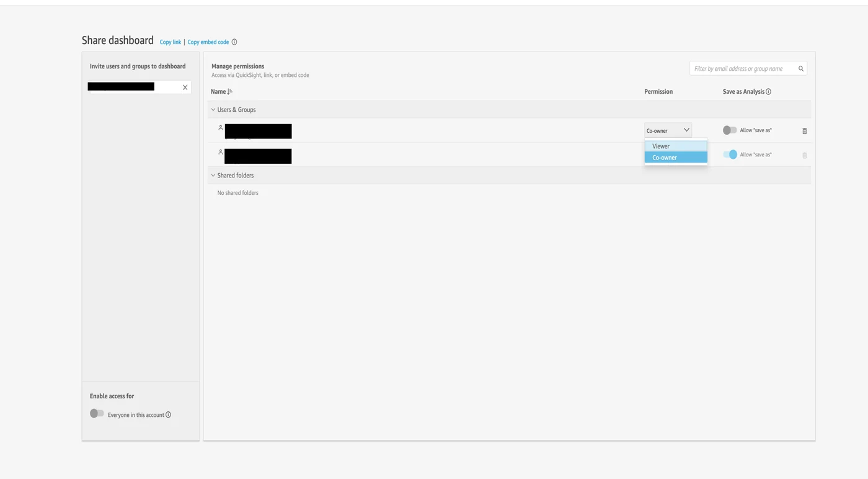Screen dimensions: 868x479
Task: Click the Enable access for label
Action: [112, 396]
